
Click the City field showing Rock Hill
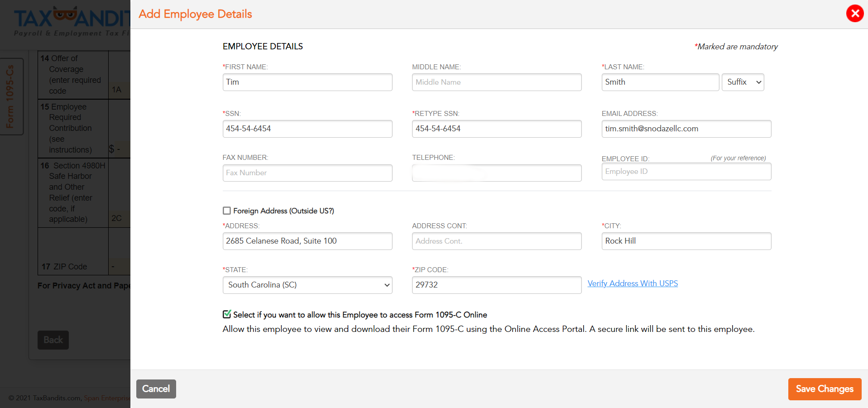(x=686, y=241)
